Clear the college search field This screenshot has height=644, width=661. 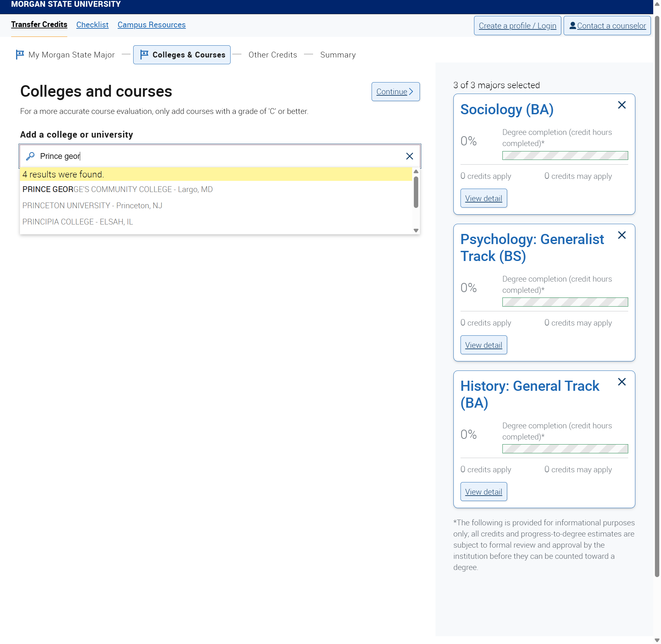point(409,156)
